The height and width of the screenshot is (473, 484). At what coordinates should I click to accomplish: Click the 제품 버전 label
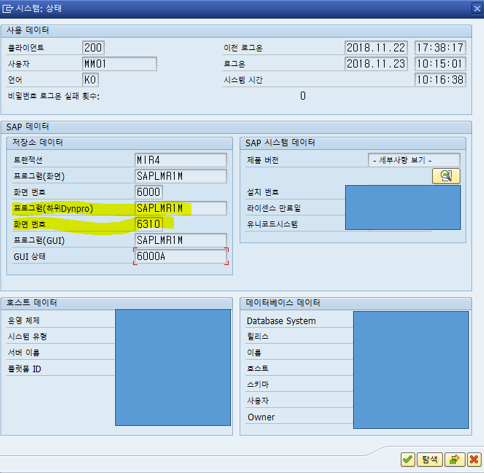pos(263,160)
